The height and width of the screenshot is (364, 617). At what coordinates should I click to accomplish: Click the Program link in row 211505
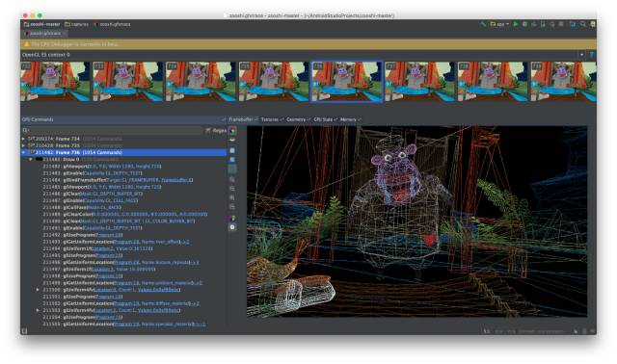click(x=126, y=325)
